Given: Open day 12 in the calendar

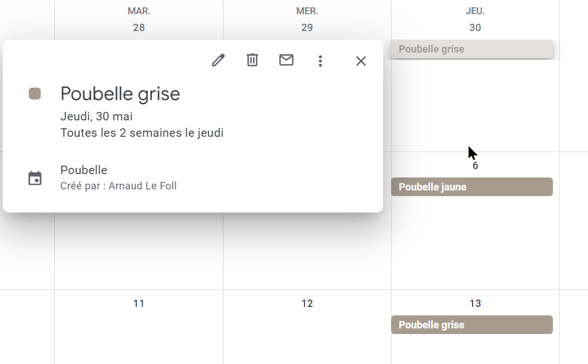Looking at the screenshot, I should (307, 304).
